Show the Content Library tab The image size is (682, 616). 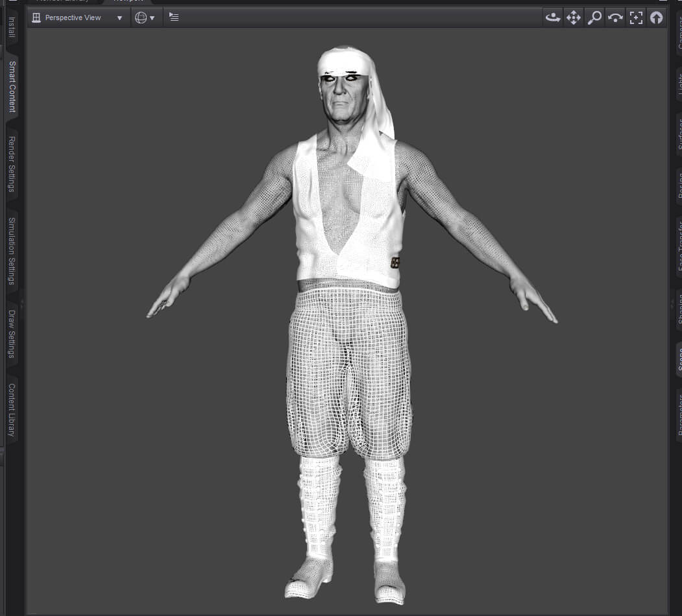coord(12,410)
